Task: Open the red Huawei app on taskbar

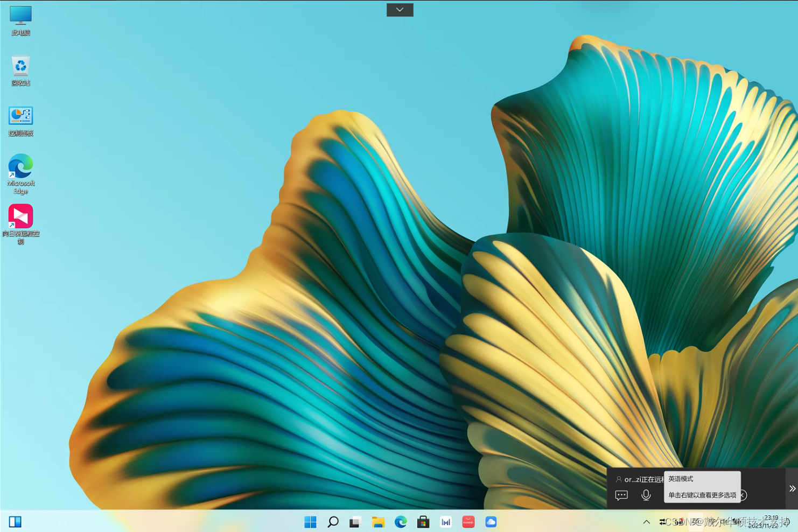Action: point(468,522)
